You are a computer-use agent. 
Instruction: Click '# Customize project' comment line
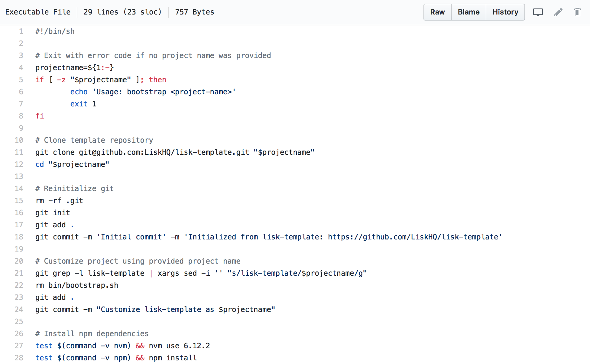coord(138,261)
